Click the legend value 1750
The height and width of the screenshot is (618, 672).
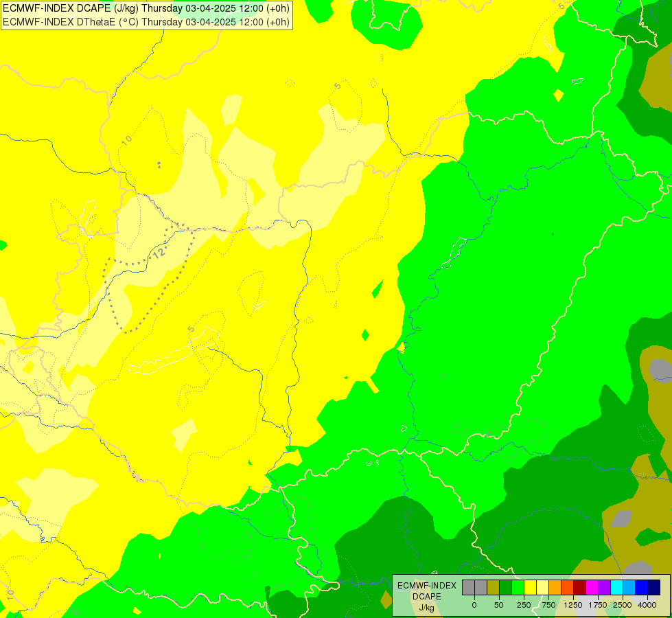click(x=598, y=605)
